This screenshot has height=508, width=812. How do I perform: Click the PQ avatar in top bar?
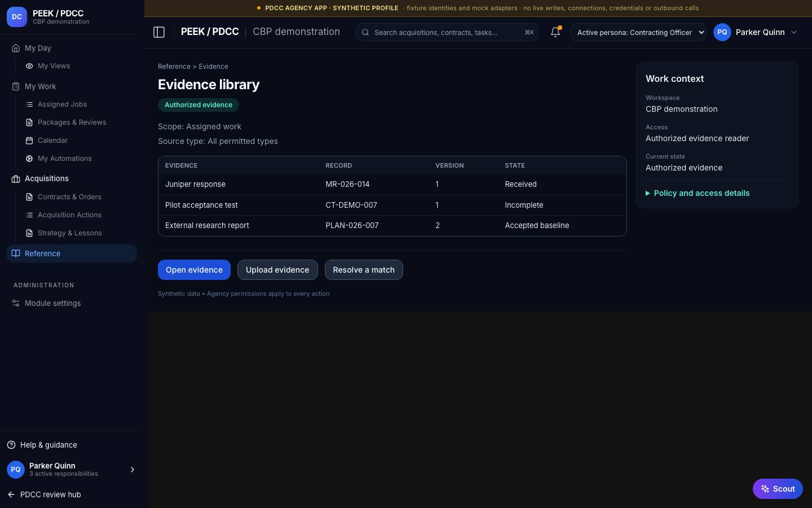coord(722,32)
